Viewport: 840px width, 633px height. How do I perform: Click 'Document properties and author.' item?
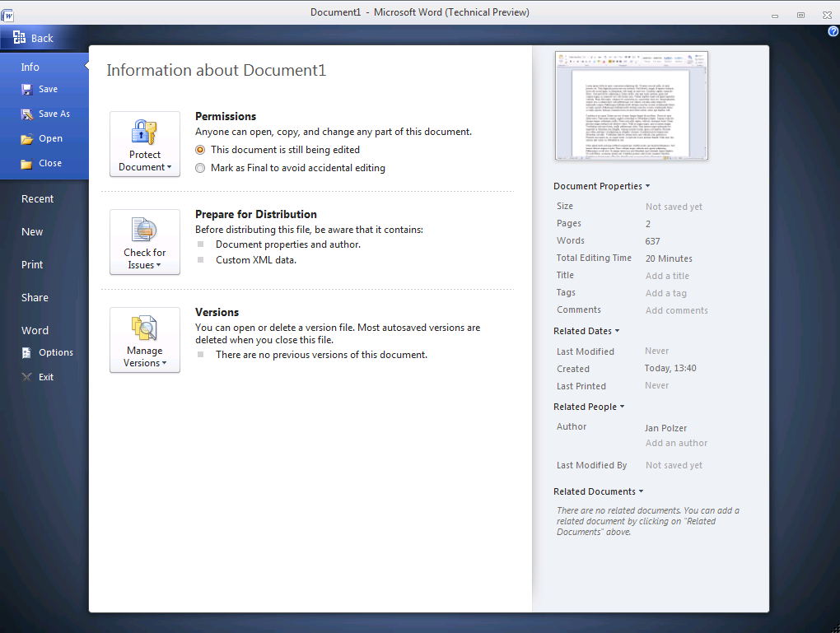click(288, 244)
